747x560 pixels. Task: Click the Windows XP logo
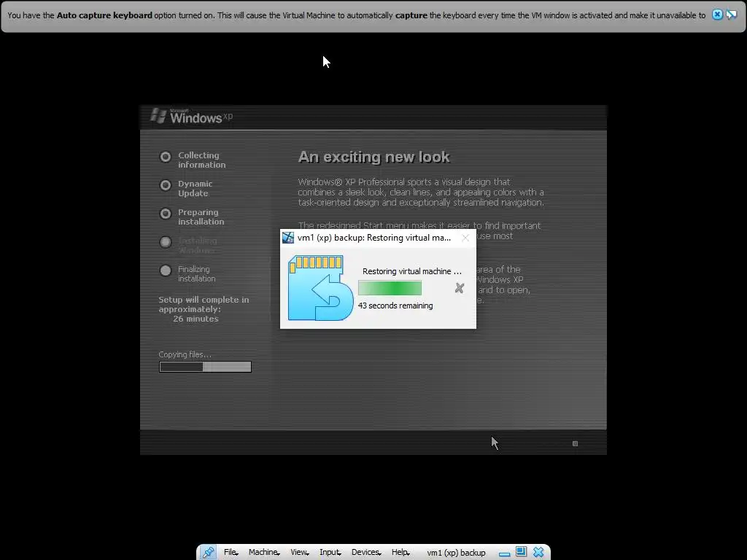click(192, 116)
